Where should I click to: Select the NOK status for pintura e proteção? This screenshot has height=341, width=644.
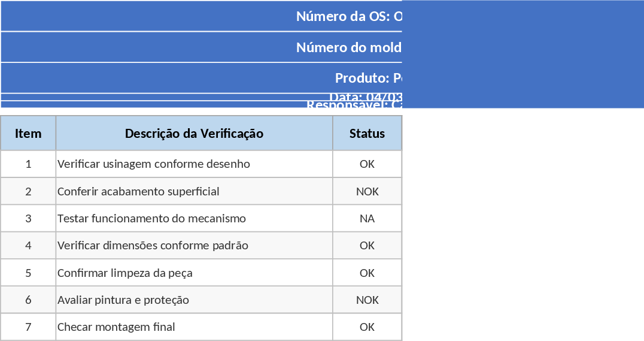coord(367,300)
